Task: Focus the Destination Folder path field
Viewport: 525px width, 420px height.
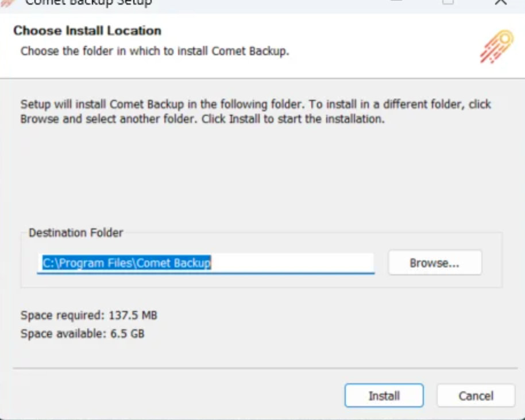Action: 206,263
